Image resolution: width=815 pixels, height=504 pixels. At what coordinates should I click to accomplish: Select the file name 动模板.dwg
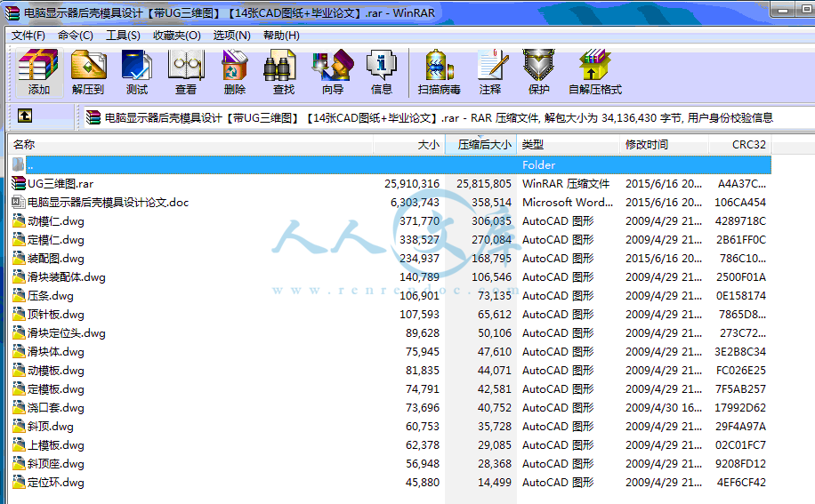pos(56,370)
